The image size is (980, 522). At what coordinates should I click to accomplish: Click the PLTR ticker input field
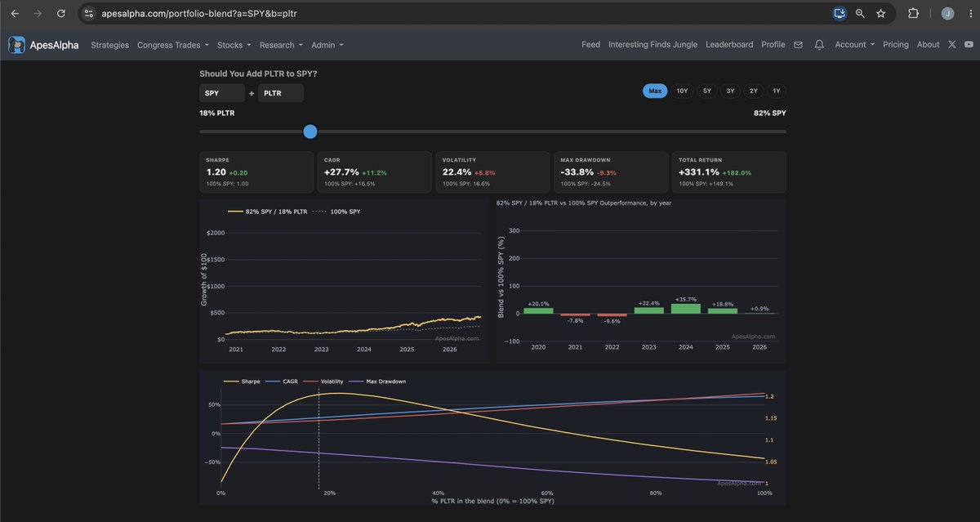point(281,93)
